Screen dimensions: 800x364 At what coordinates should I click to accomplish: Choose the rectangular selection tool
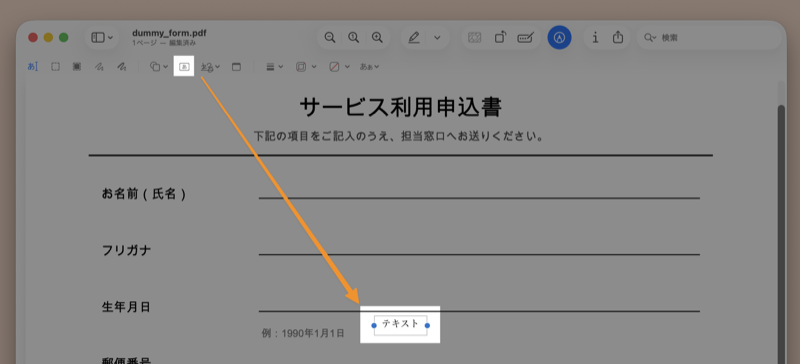(55, 66)
